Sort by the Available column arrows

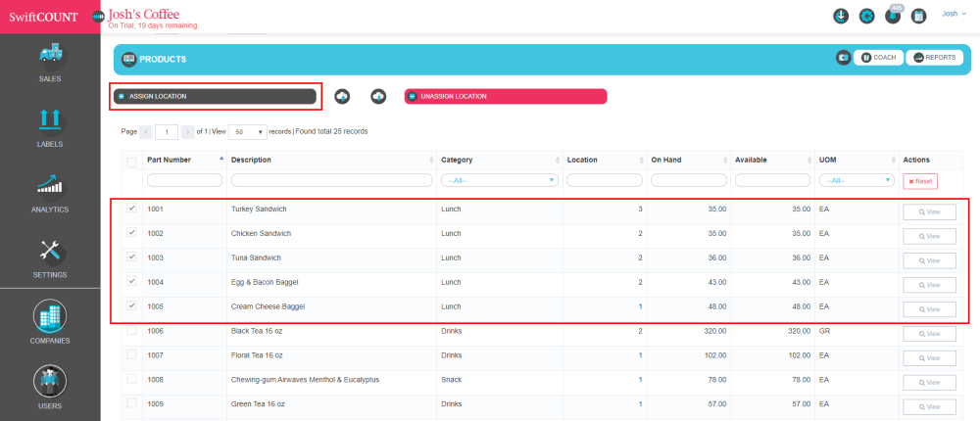tap(808, 160)
